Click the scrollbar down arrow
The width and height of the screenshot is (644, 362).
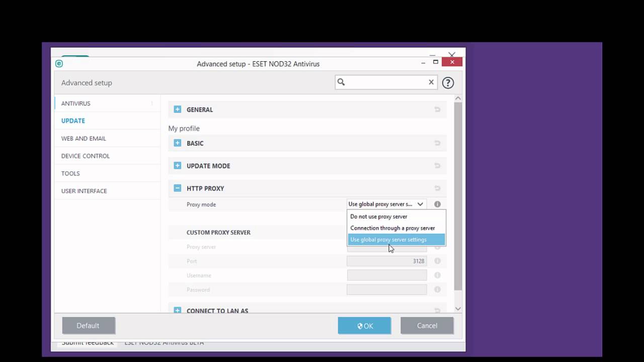point(458,309)
